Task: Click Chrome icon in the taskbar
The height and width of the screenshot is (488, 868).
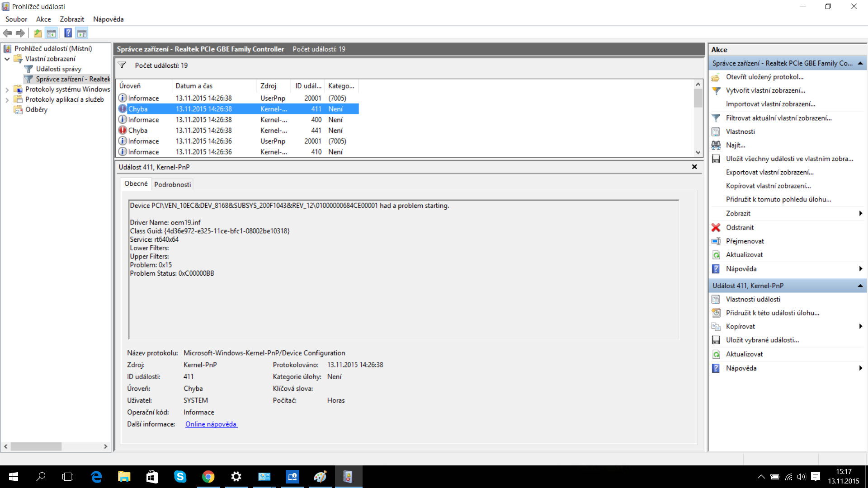Action: [208, 477]
